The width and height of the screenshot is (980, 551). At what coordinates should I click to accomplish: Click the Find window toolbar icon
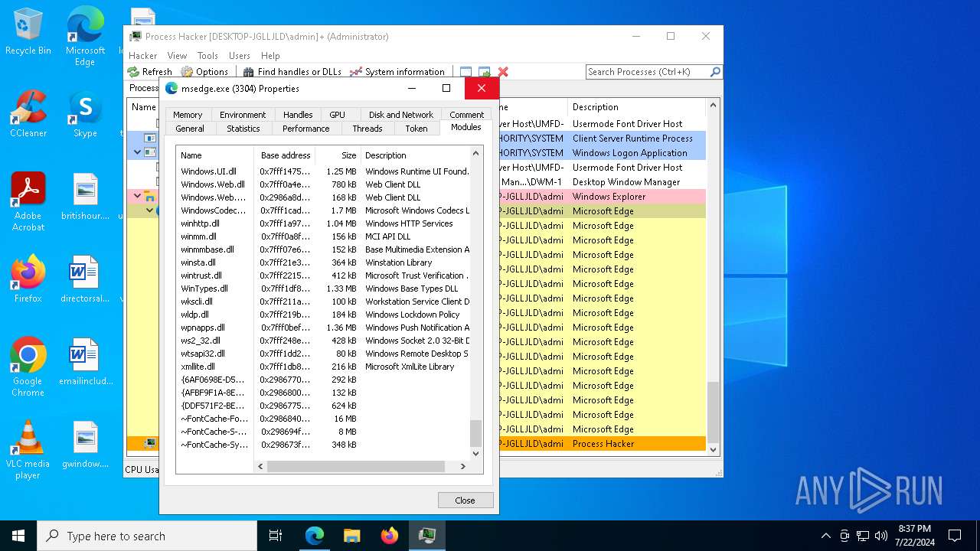click(465, 72)
